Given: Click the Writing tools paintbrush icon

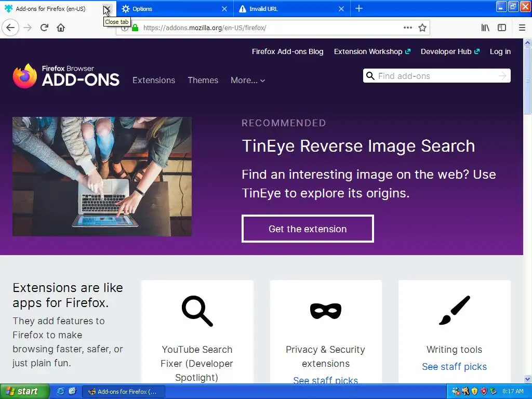Looking at the screenshot, I should [454, 311].
